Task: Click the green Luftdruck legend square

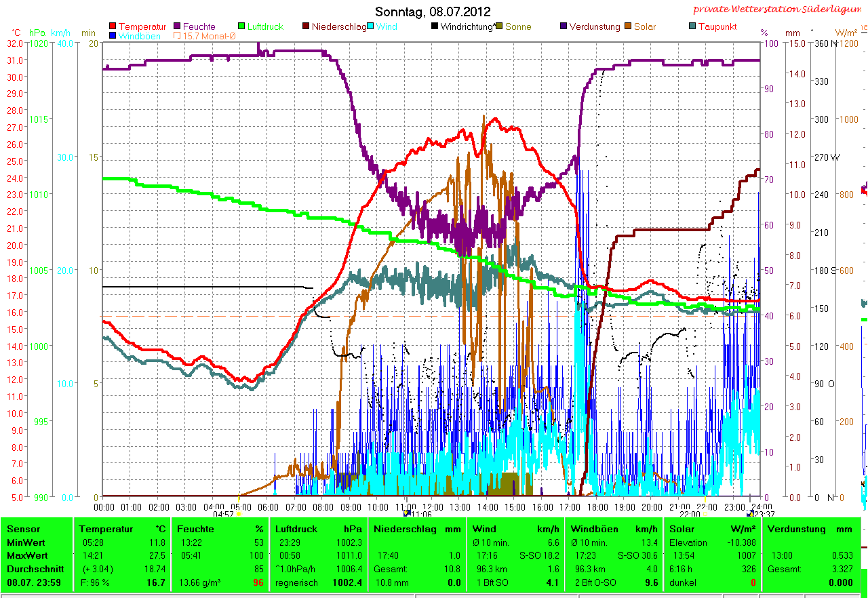Action: coord(241,27)
